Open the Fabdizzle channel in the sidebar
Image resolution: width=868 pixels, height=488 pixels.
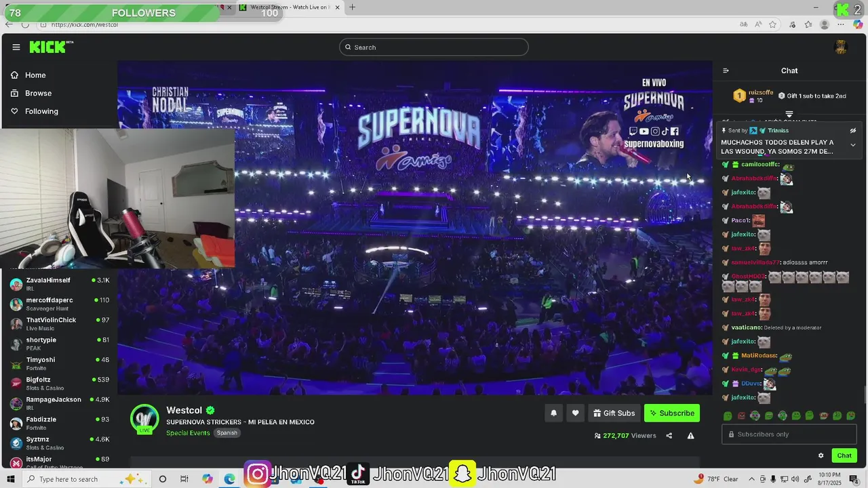(60, 423)
